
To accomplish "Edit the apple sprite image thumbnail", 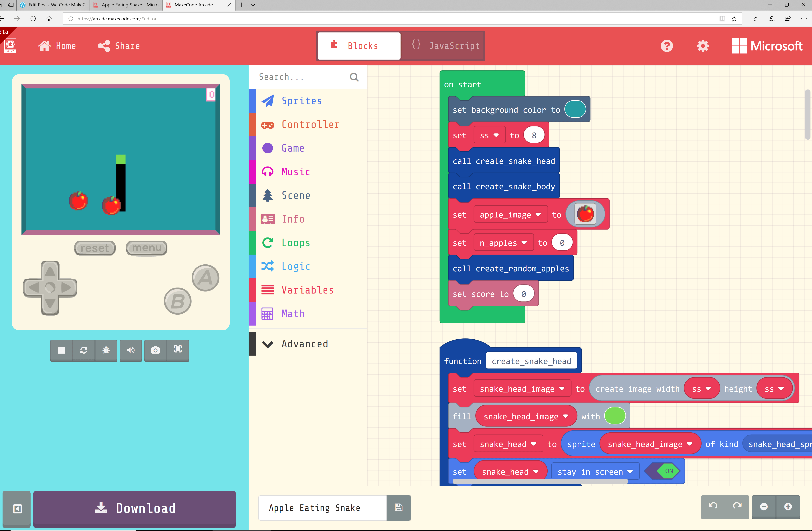I will point(585,214).
